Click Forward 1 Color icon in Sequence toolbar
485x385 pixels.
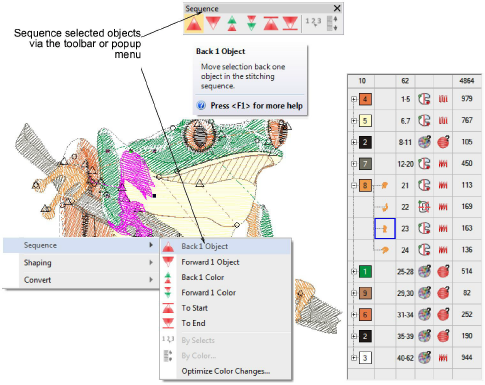(252, 24)
